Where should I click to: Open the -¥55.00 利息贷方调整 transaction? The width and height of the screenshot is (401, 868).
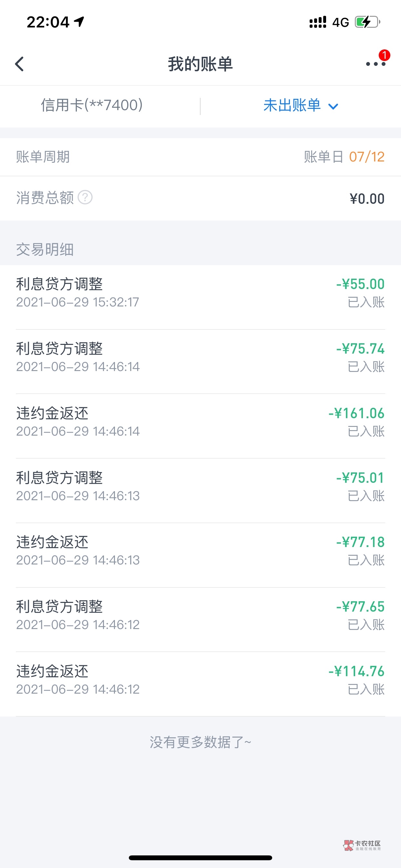pyautogui.click(x=200, y=293)
